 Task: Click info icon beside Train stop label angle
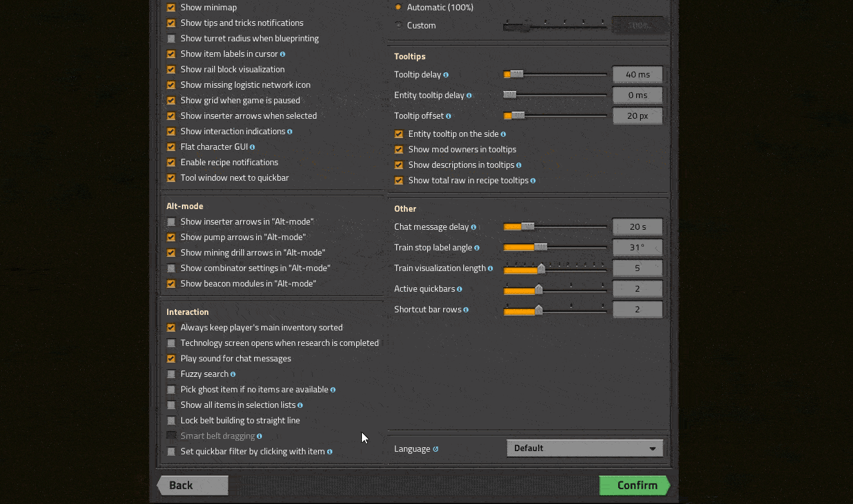tap(477, 248)
